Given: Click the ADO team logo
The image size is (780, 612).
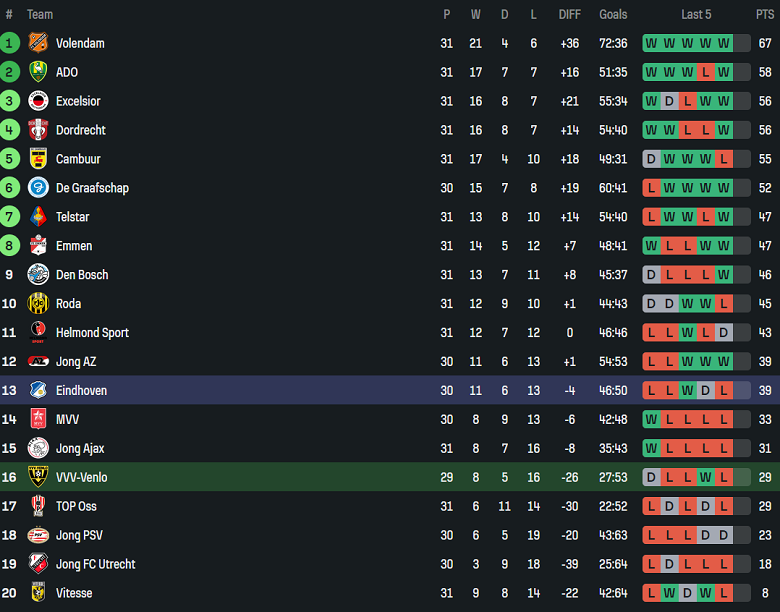Looking at the screenshot, I should [38, 72].
